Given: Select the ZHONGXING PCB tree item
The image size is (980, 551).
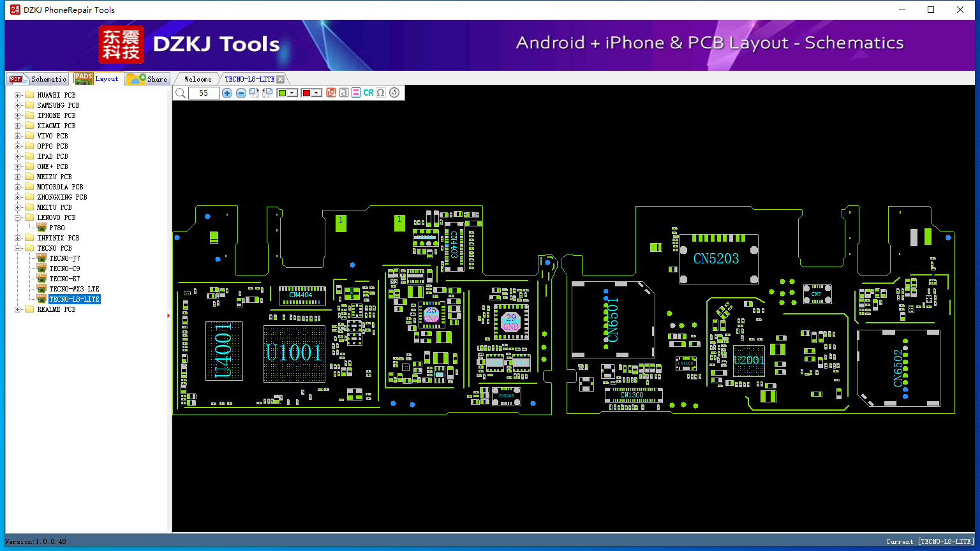Looking at the screenshot, I should (x=62, y=198).
